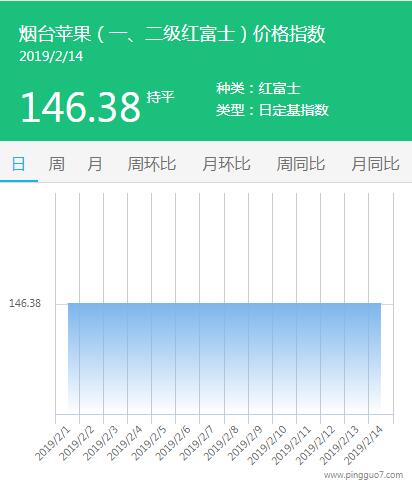Click the x-axis label 2019/2/14
This screenshot has height=487, width=412.
pyautogui.click(x=363, y=446)
